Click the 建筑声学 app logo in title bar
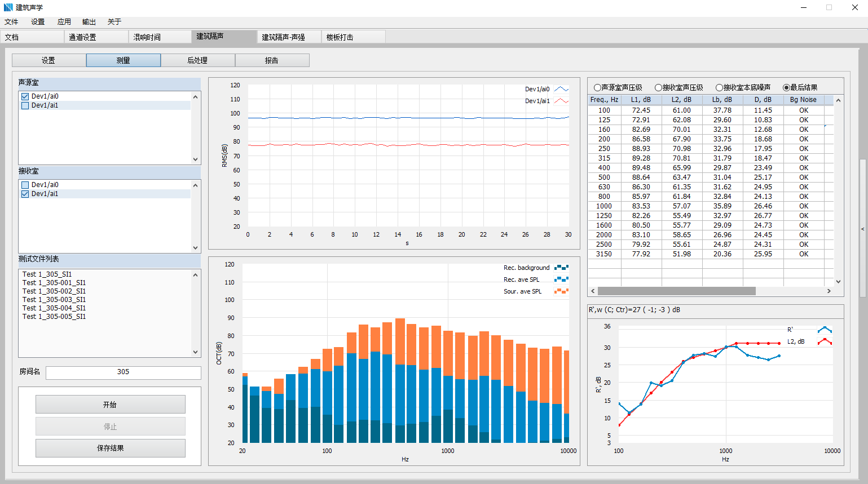Image resolution: width=868 pixels, height=484 pixels. [8, 7]
